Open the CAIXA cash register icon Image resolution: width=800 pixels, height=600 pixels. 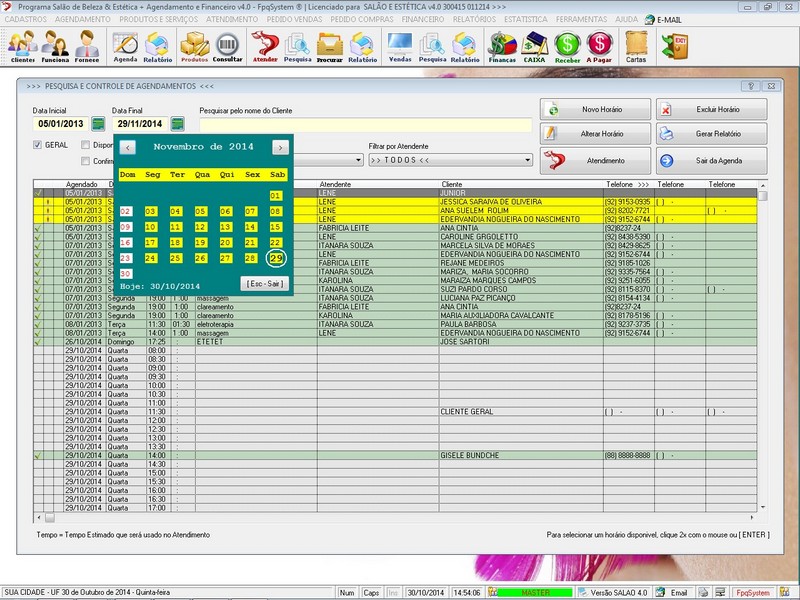[535, 45]
